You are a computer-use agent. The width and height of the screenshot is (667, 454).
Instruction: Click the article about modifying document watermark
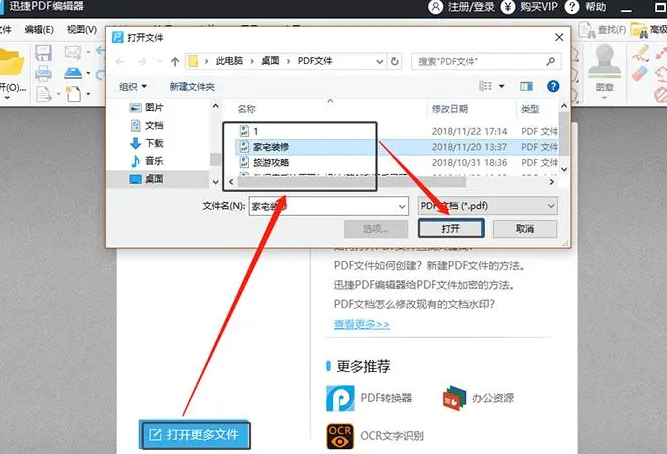tap(414, 304)
